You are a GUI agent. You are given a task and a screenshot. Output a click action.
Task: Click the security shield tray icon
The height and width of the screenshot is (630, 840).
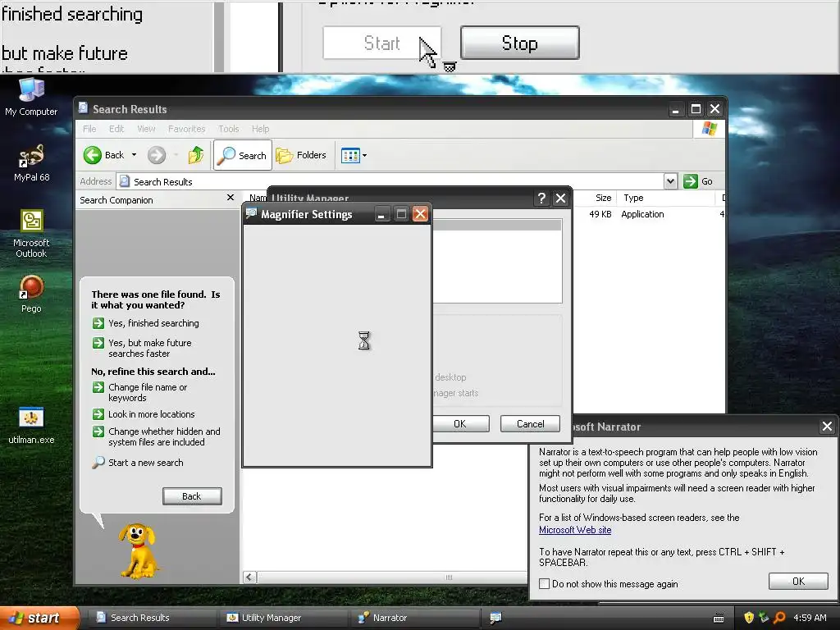(x=749, y=618)
